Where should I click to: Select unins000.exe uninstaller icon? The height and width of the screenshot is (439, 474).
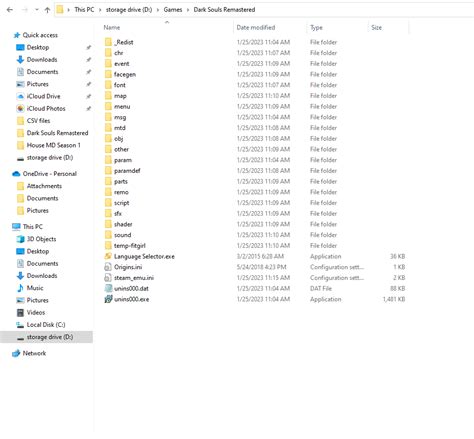pyautogui.click(x=108, y=299)
